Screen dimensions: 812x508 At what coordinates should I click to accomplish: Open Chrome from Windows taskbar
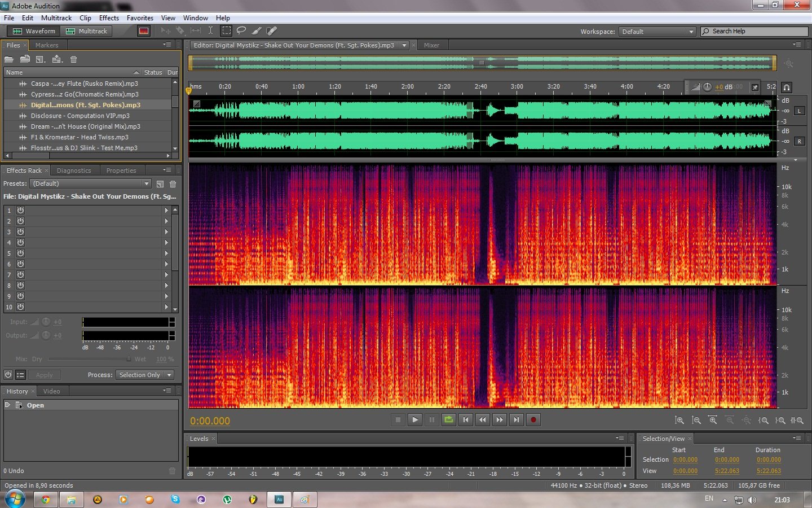tap(46, 500)
